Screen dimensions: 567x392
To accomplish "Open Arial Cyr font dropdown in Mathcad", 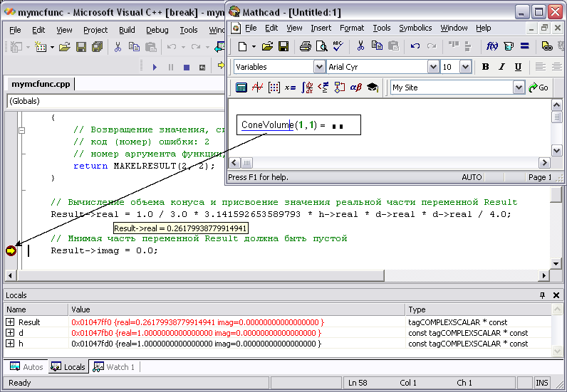I will pos(433,67).
